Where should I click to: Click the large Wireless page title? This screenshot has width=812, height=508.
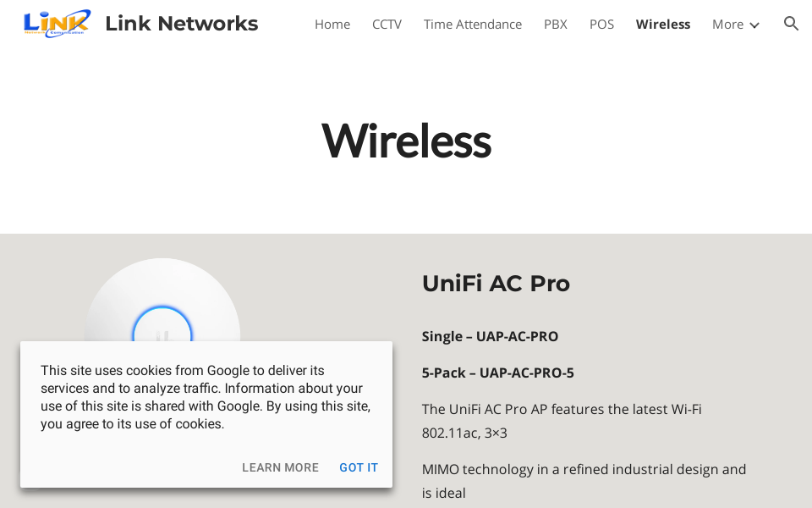(406, 141)
